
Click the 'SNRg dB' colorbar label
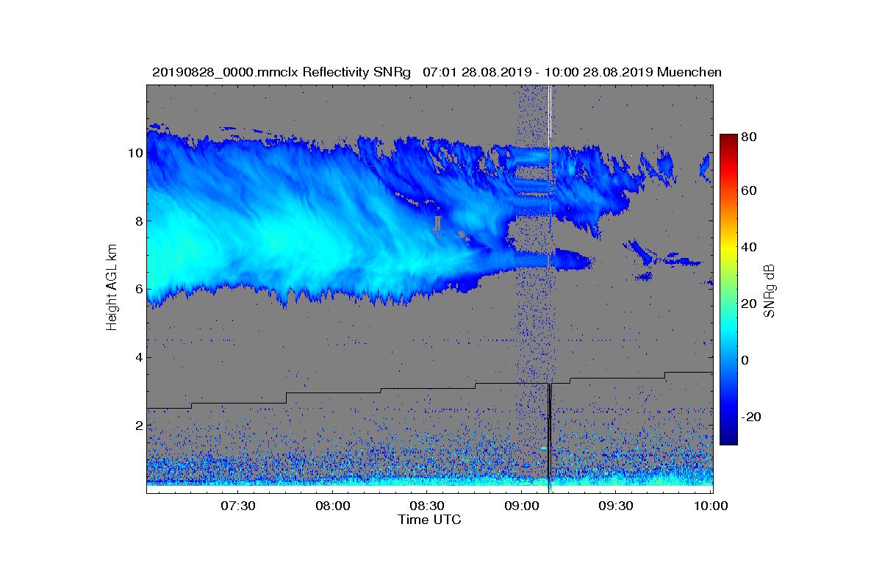769,290
